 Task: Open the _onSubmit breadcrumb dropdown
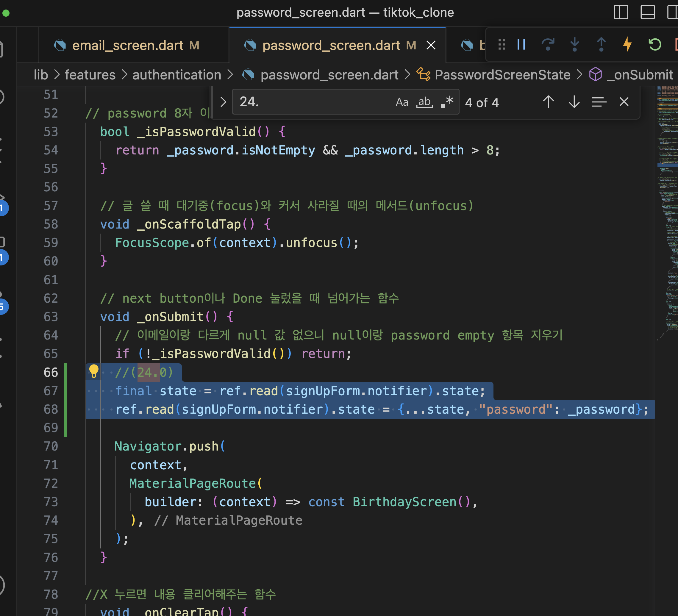point(639,75)
